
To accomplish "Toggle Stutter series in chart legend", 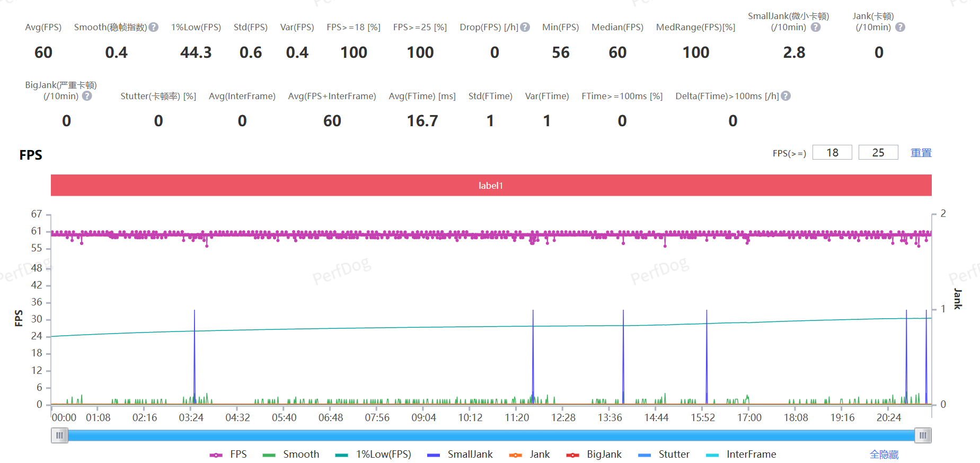I will coord(664,455).
